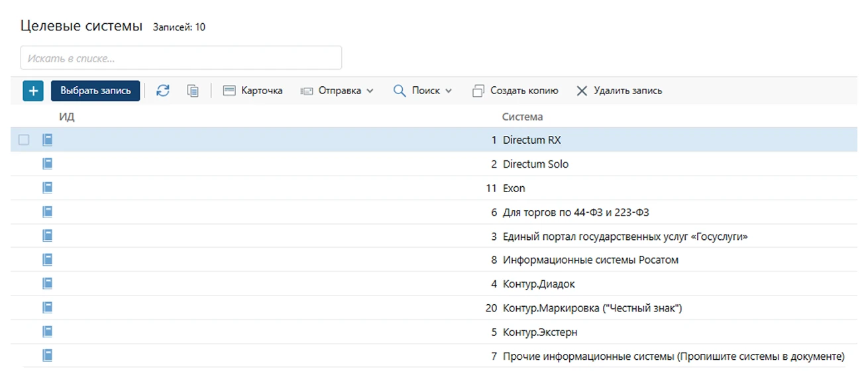Click record icon of Прочие информационные системы row
Viewport: 868px width, 383px height.
tap(48, 355)
